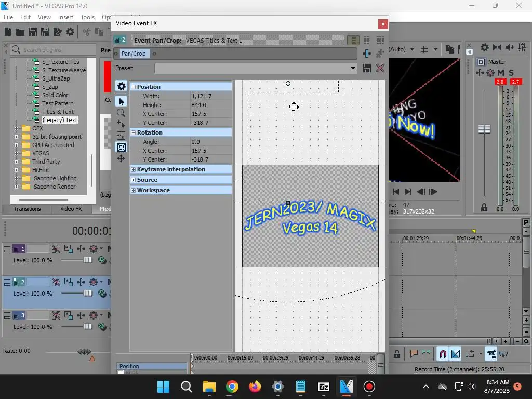
Task: Click the Rotation Angle value field
Action: click(211, 142)
